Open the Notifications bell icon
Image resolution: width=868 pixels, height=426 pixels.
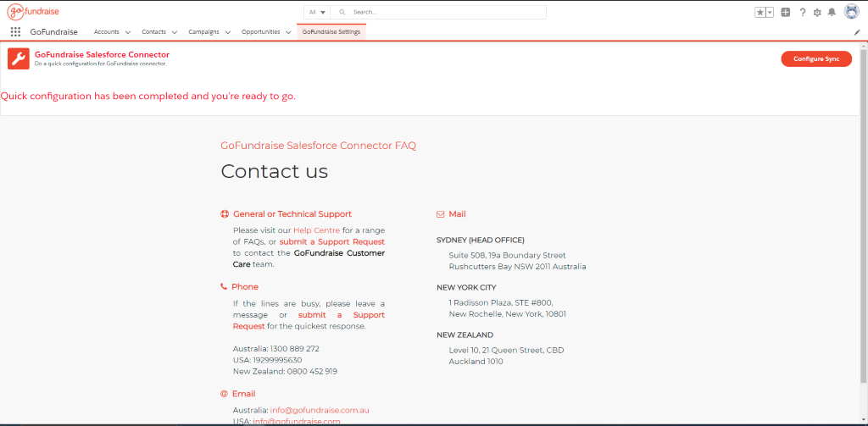coord(832,12)
